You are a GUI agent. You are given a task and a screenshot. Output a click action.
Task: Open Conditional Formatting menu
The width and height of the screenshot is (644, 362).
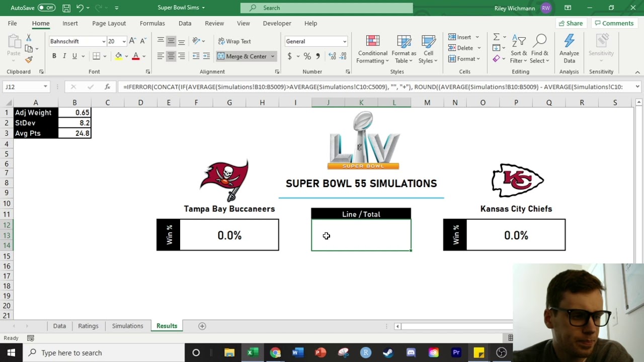click(372, 49)
